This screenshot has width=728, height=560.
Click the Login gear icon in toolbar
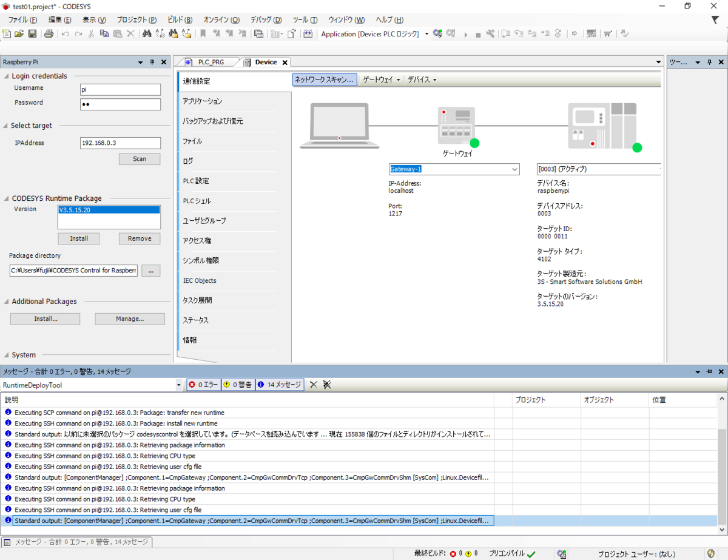point(437,34)
